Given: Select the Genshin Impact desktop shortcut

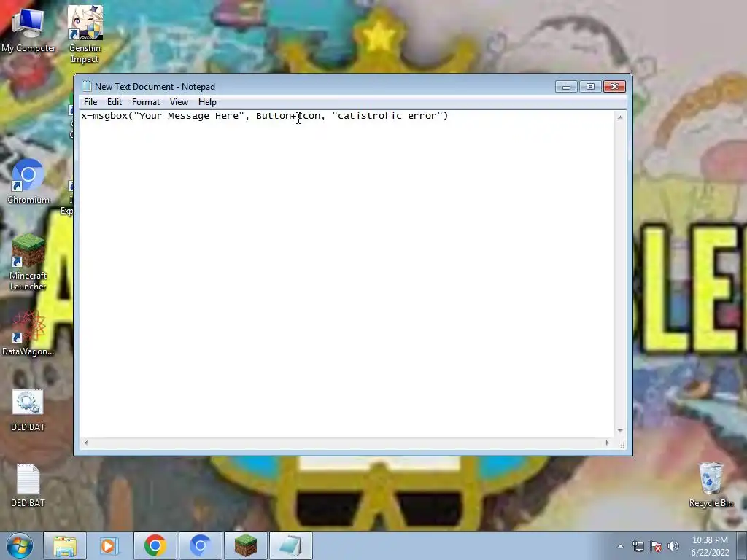Looking at the screenshot, I should [x=85, y=34].
